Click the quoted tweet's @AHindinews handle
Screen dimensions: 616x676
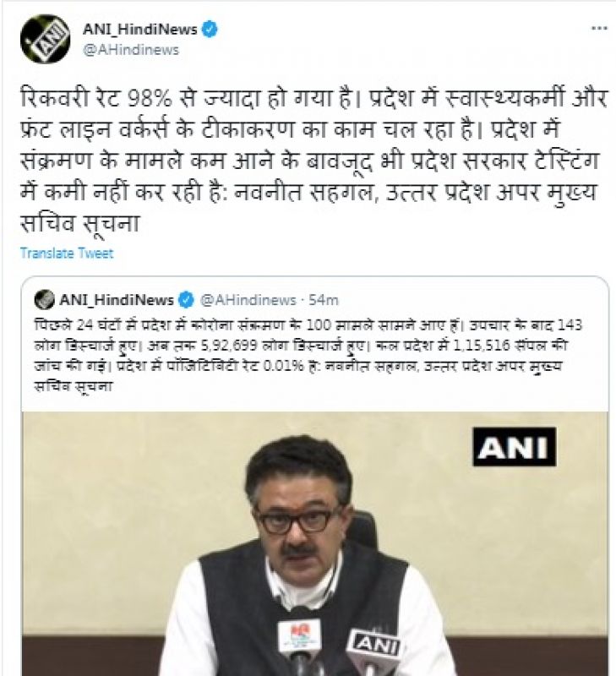point(248,300)
